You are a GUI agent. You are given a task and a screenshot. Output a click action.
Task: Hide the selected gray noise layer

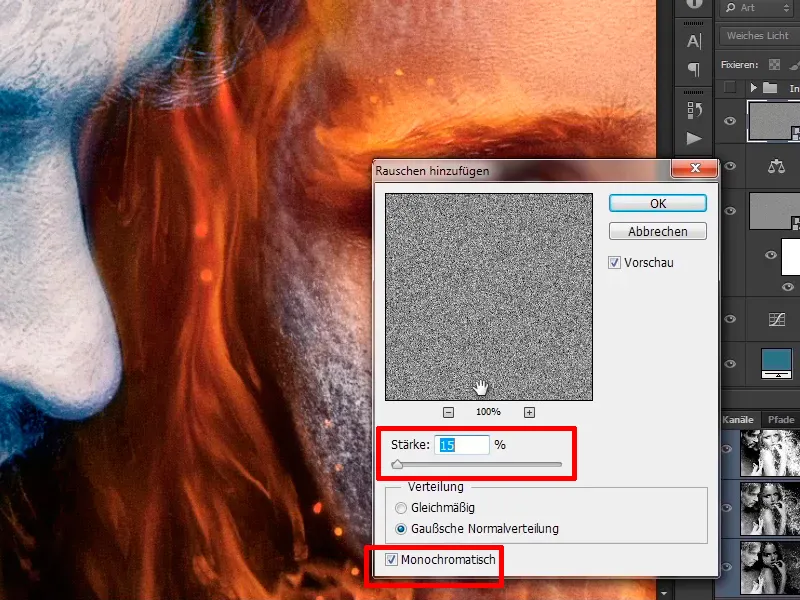pos(730,121)
